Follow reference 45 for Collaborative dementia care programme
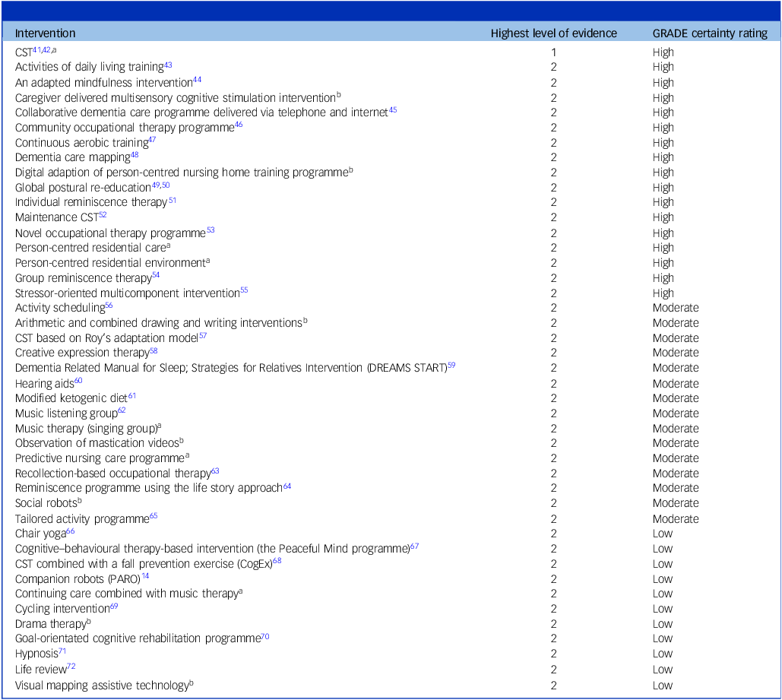The image size is (782, 700). click(393, 110)
